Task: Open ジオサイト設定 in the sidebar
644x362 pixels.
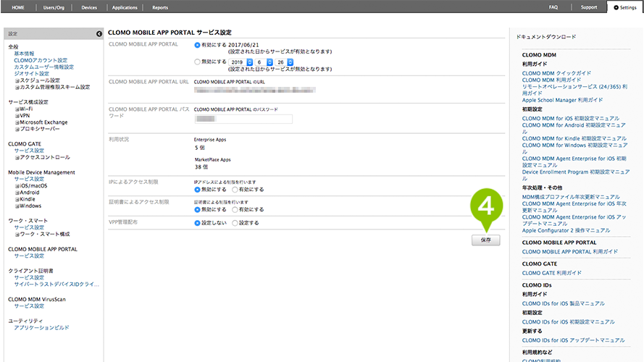Action: pos(32,73)
